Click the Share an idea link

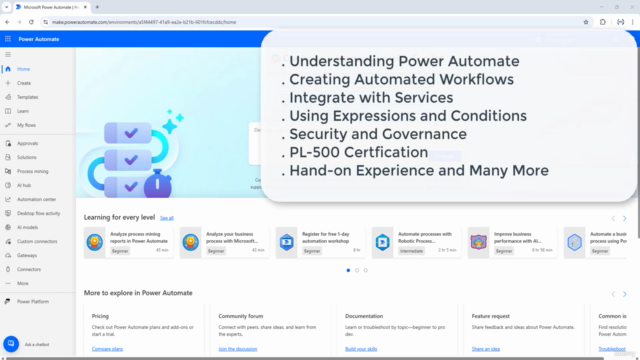click(486, 349)
